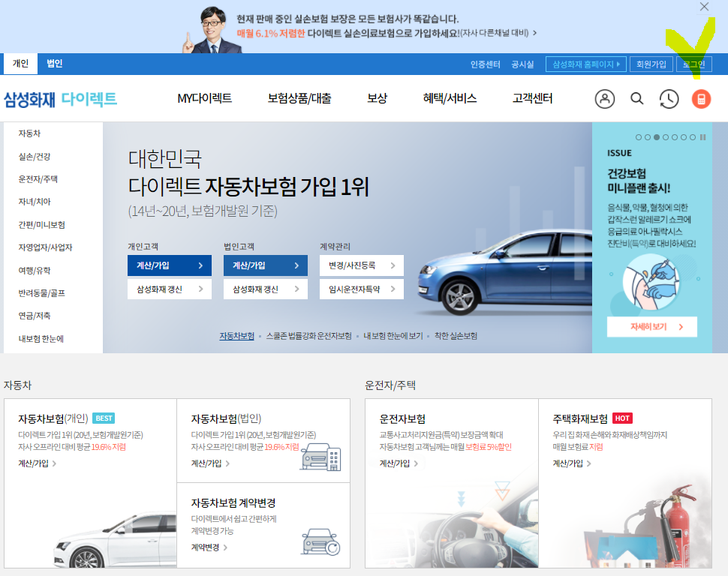The image size is (728, 576).
Task: Open the recent history clock icon
Action: pos(669,99)
